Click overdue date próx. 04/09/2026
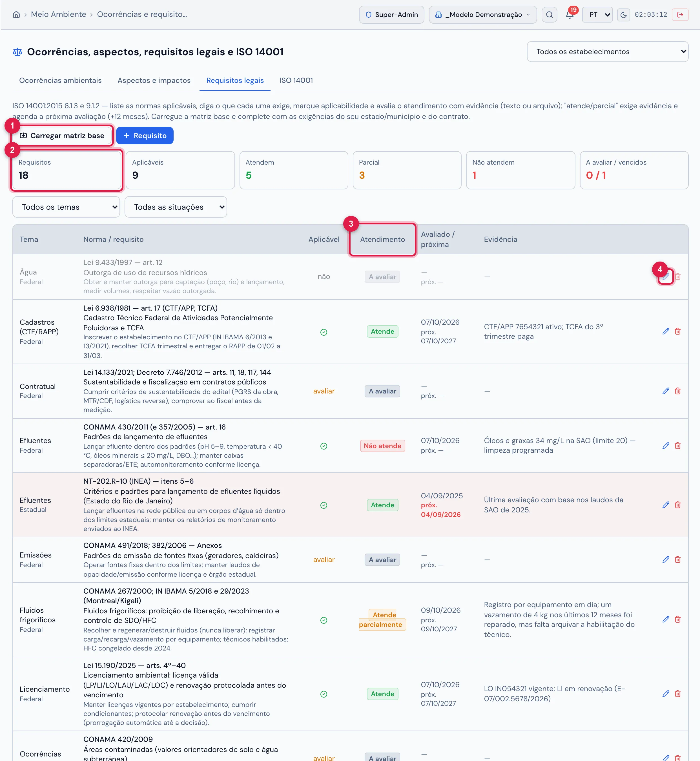This screenshot has height=761, width=700. click(x=440, y=510)
